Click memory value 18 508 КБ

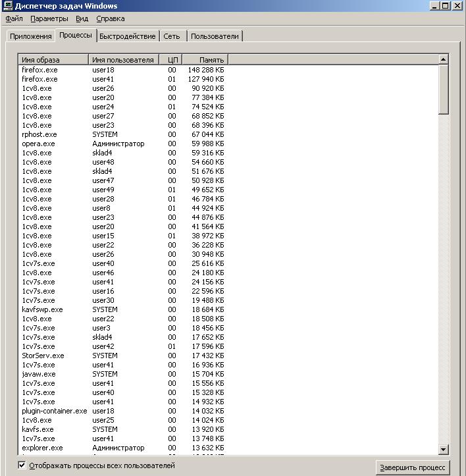[207, 319]
